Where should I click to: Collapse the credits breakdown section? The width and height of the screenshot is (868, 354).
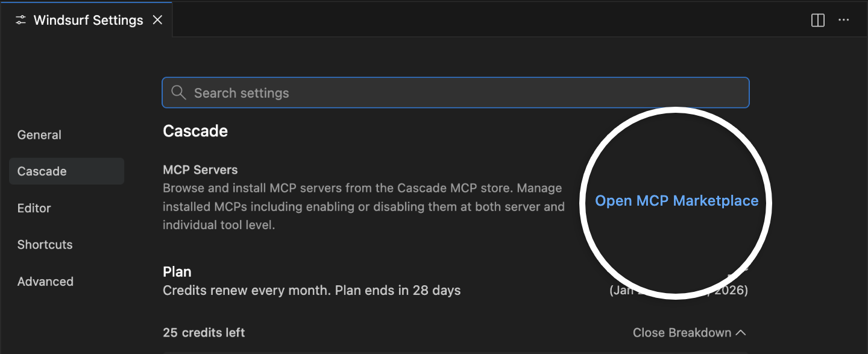[x=690, y=332]
